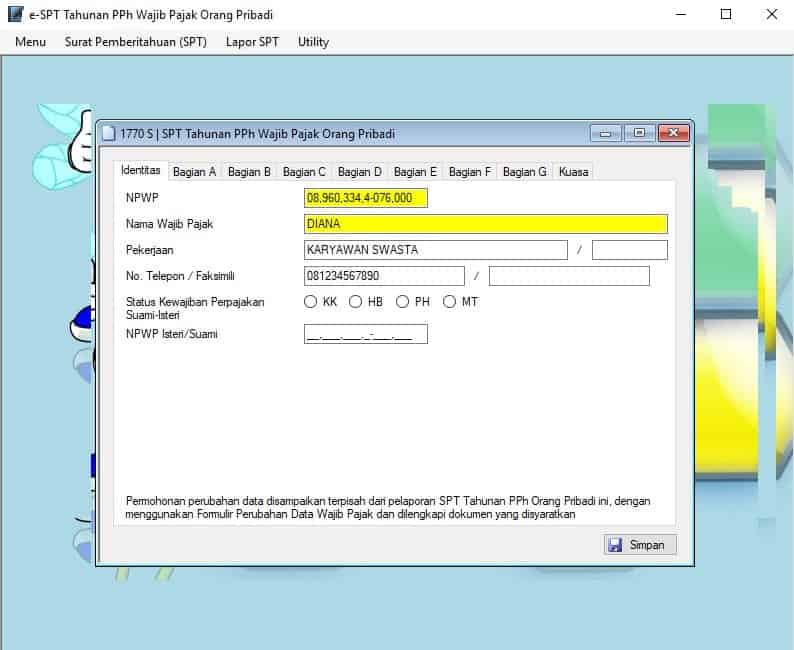The image size is (794, 650).
Task: Select the HB status radio button
Action: click(355, 302)
